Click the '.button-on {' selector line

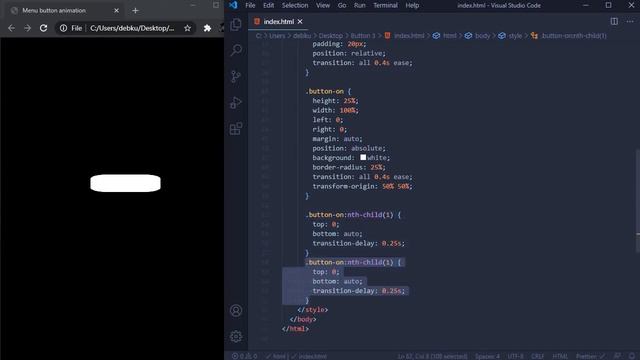(x=328, y=91)
